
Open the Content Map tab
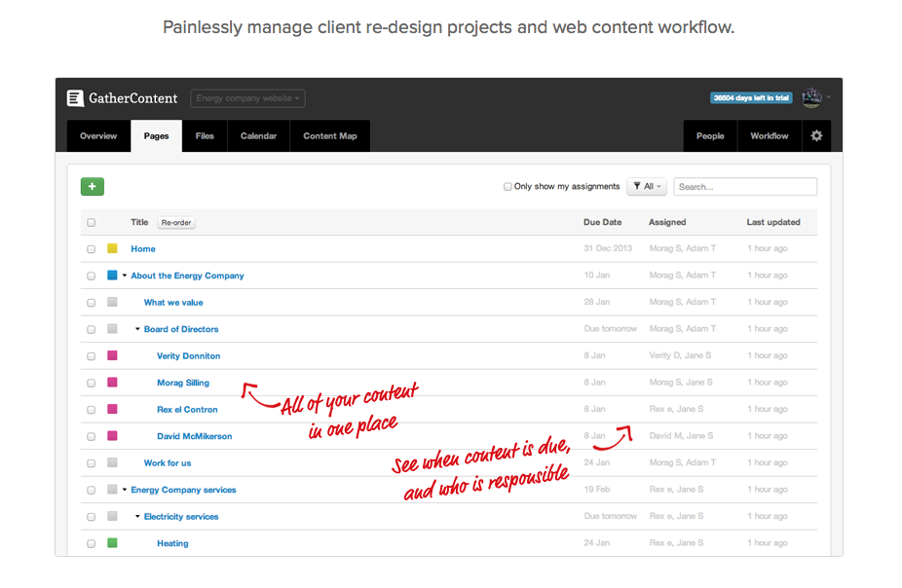click(x=329, y=136)
